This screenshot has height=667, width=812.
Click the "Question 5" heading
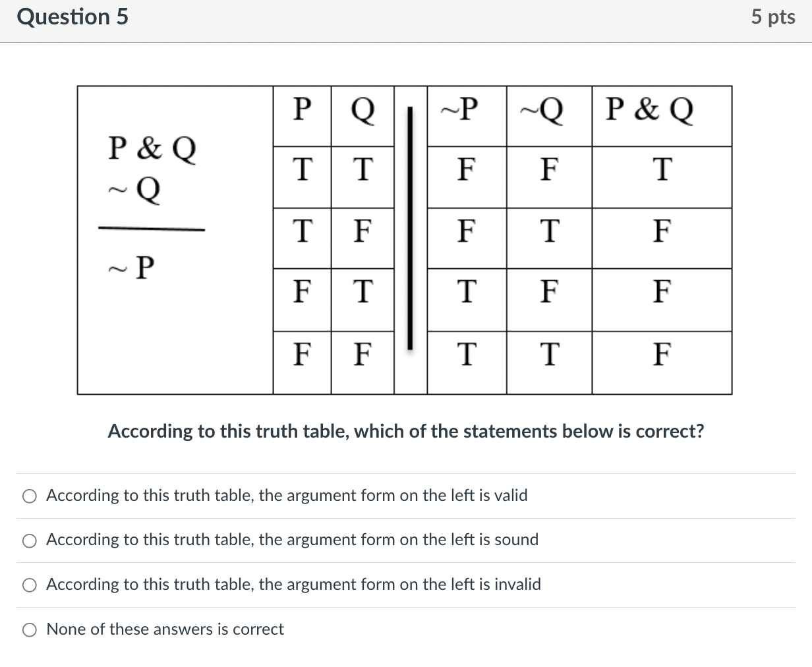72,18
